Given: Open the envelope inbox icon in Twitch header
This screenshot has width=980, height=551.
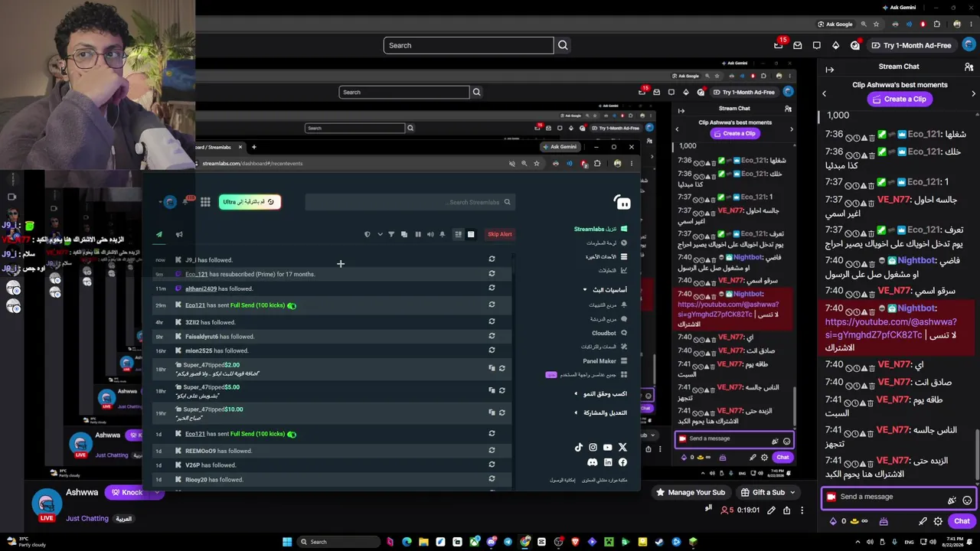Looking at the screenshot, I should tap(798, 45).
